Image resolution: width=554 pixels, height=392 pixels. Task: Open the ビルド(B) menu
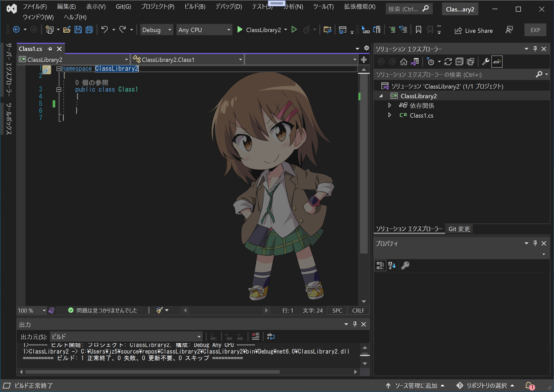(x=195, y=7)
